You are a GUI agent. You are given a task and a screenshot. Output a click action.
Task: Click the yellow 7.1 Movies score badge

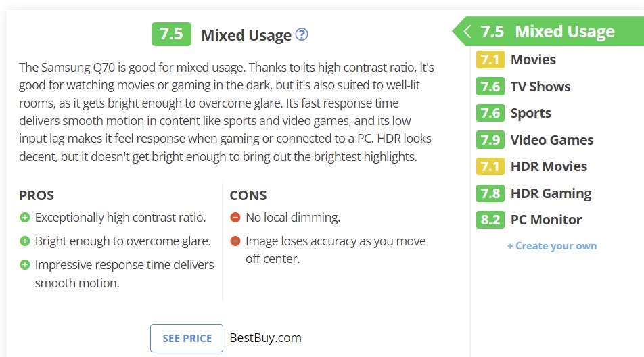(490, 59)
